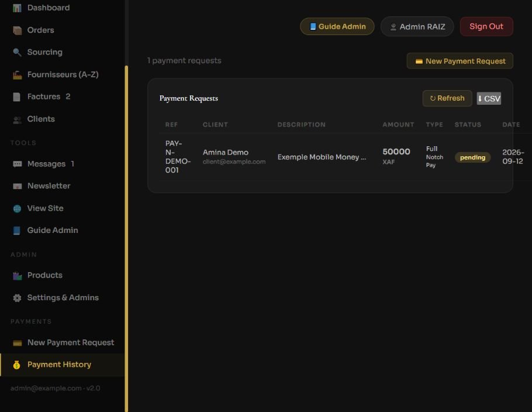Click the Sourcing magnifier icon

pos(17,52)
